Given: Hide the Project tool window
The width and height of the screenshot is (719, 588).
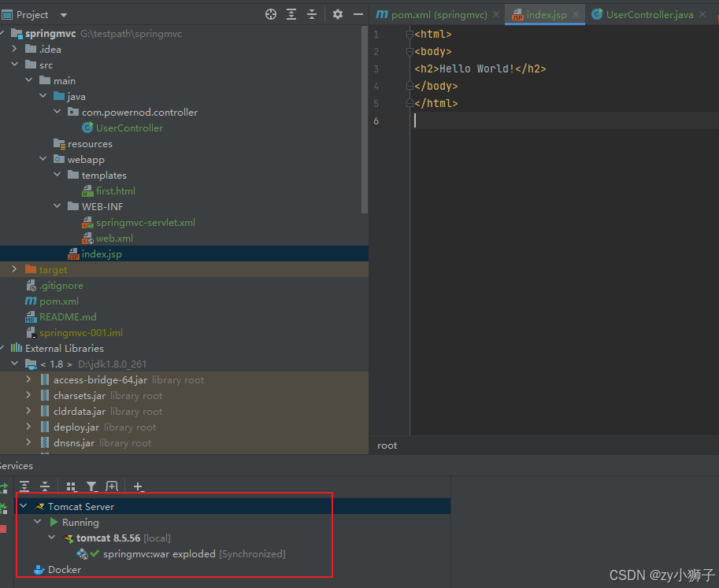Looking at the screenshot, I should (x=358, y=13).
